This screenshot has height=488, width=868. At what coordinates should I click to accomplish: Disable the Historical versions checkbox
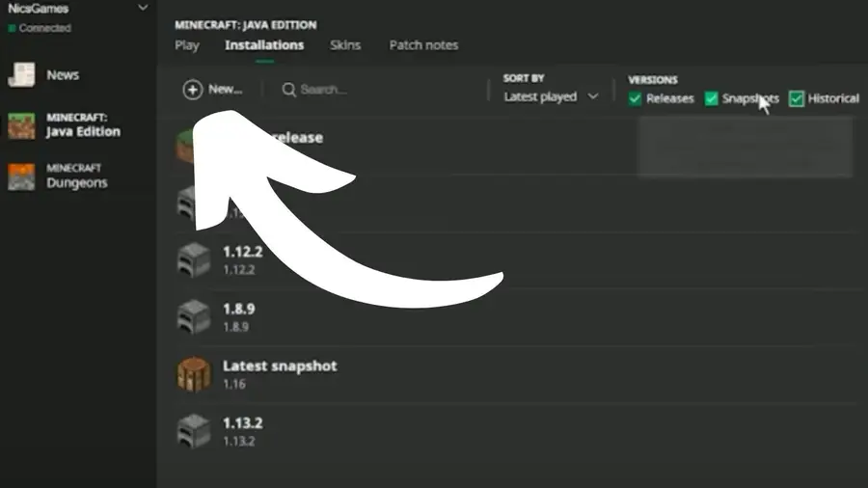[x=797, y=98]
